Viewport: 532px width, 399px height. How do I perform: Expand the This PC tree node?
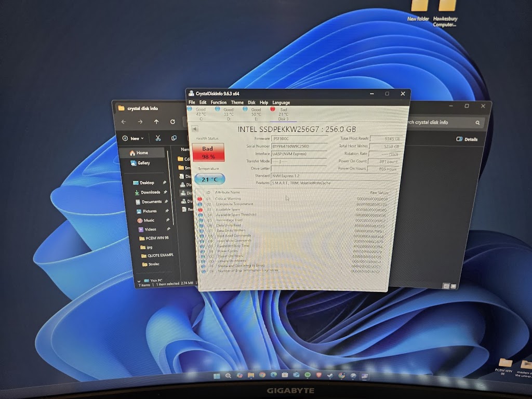click(140, 281)
